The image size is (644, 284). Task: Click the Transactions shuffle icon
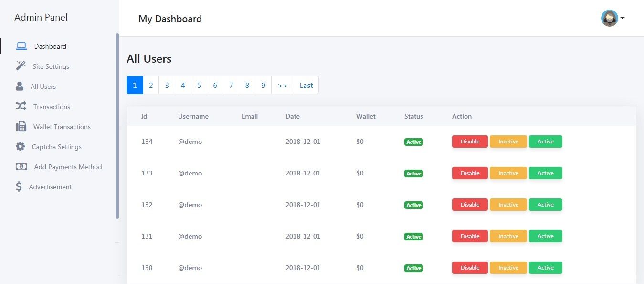[21, 106]
